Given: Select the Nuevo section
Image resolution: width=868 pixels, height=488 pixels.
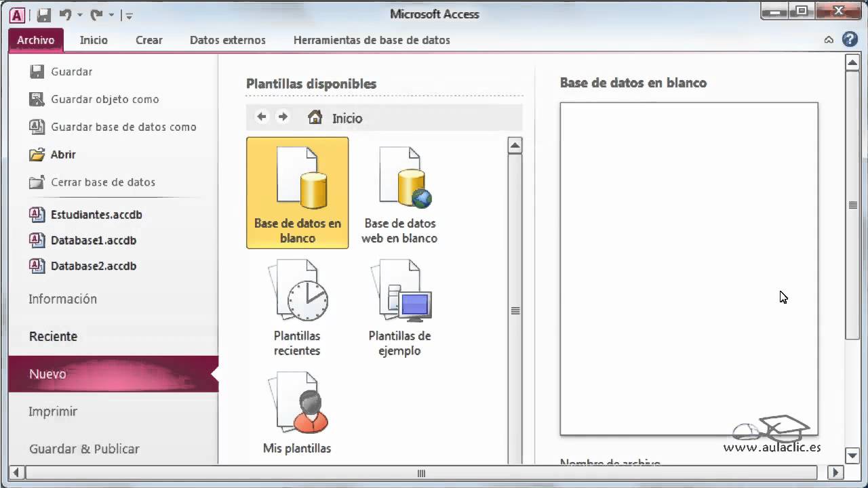Looking at the screenshot, I should [x=113, y=374].
